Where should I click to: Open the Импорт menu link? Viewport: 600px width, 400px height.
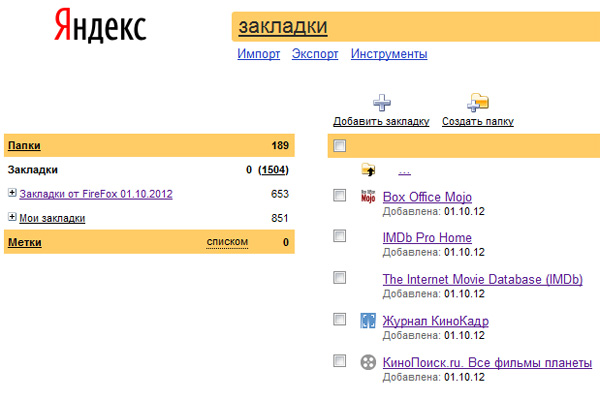pyautogui.click(x=258, y=54)
